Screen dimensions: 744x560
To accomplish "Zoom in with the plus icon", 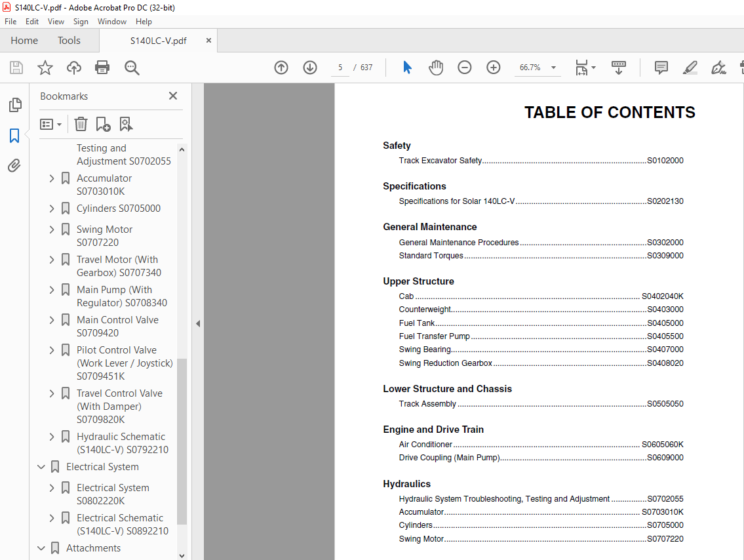I will coord(494,68).
